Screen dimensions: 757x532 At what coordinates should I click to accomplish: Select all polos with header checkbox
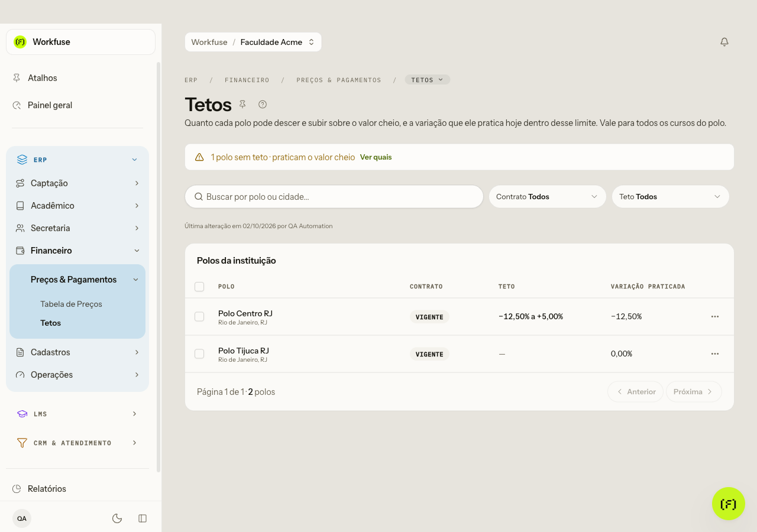tap(199, 287)
